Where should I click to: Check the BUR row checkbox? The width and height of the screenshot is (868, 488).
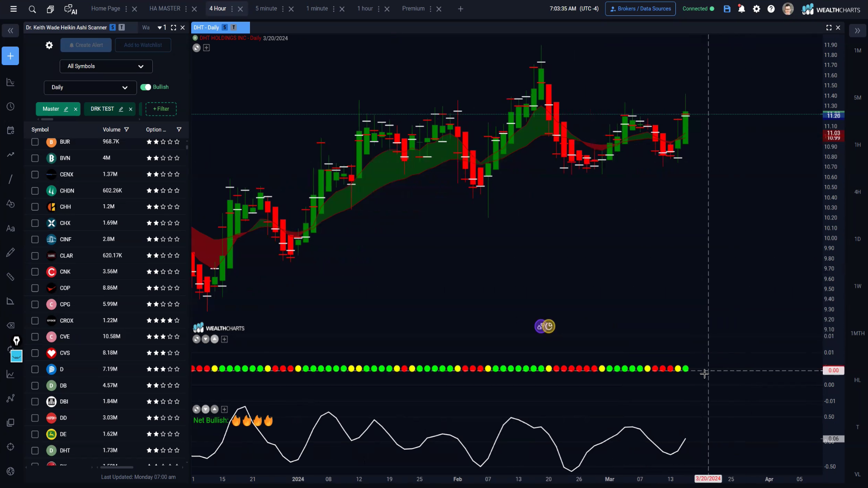(x=35, y=142)
